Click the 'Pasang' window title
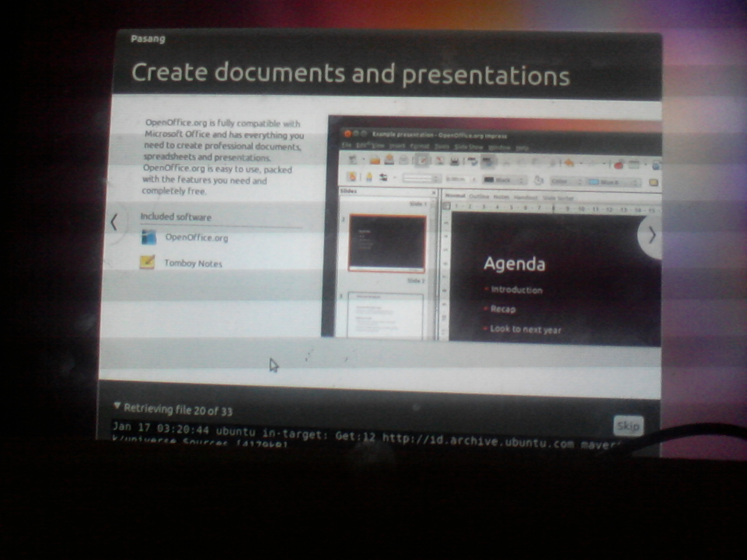 [148, 38]
